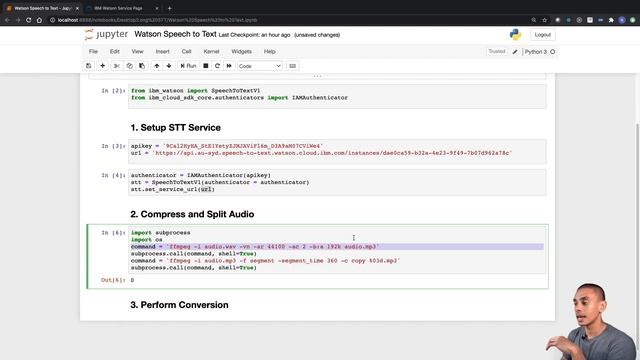Viewport: 640px width, 360px height.
Task: Restart the kernel icon
Action: 217,66
